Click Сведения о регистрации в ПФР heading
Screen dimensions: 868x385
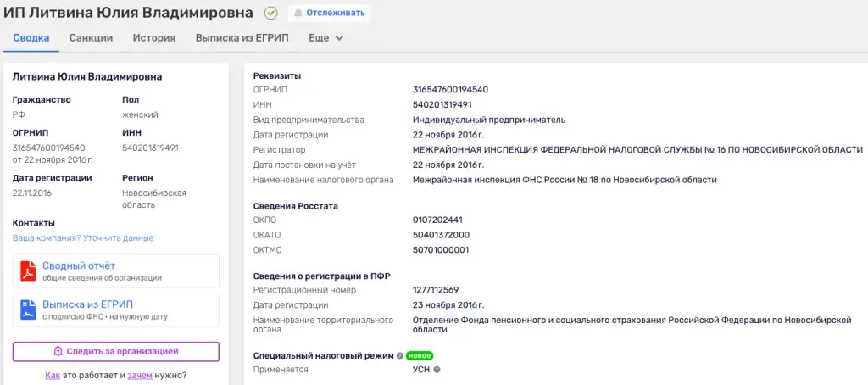tap(322, 276)
